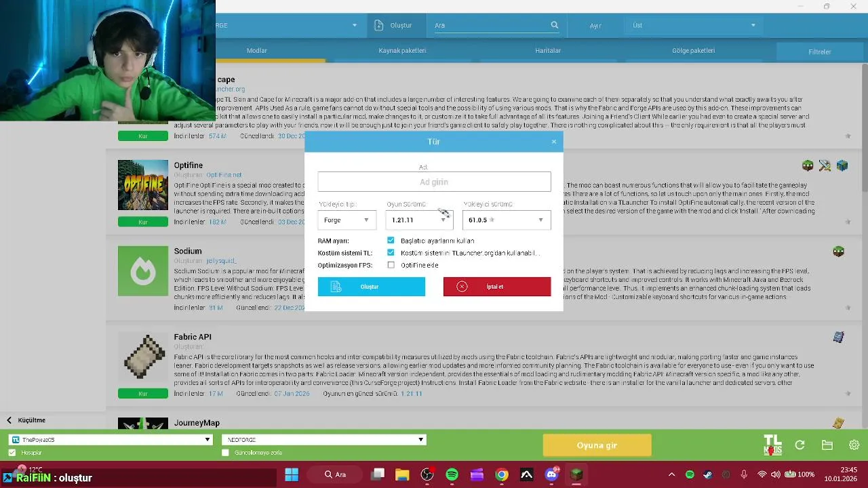This screenshot has height=488, width=868.
Task: Open the Filtreler panel
Action: pyautogui.click(x=819, y=52)
